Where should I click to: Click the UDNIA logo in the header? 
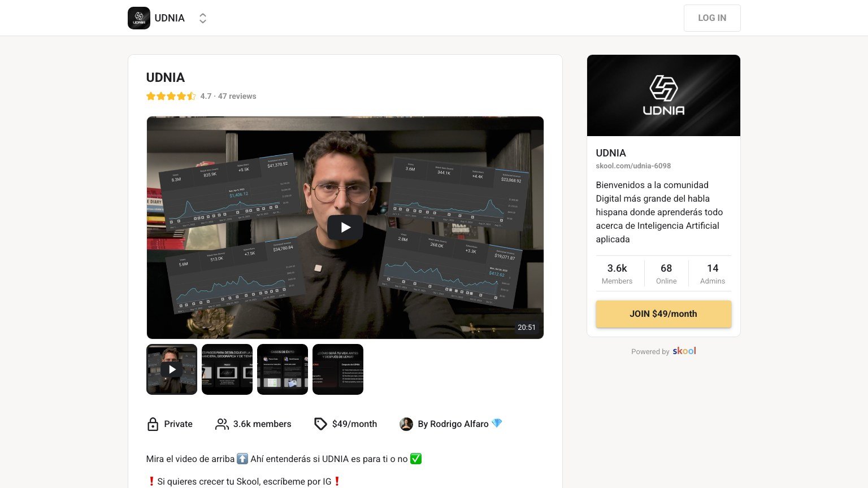139,18
